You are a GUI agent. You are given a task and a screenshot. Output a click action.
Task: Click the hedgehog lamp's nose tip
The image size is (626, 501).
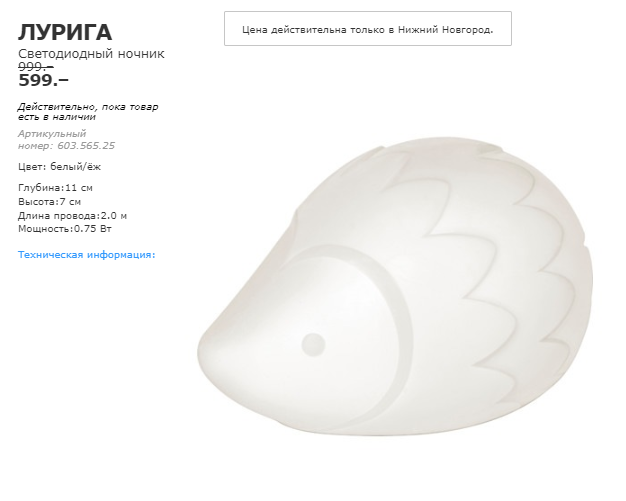(x=208, y=349)
